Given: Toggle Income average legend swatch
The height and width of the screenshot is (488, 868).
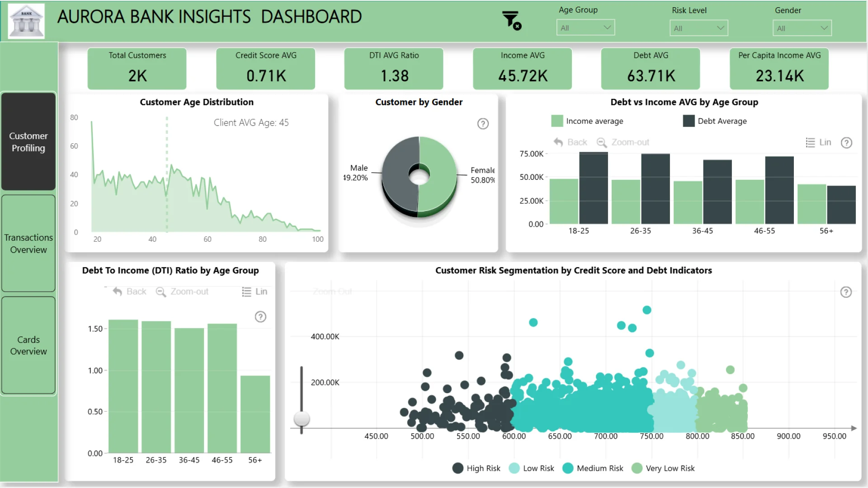Looking at the screenshot, I should click(557, 121).
